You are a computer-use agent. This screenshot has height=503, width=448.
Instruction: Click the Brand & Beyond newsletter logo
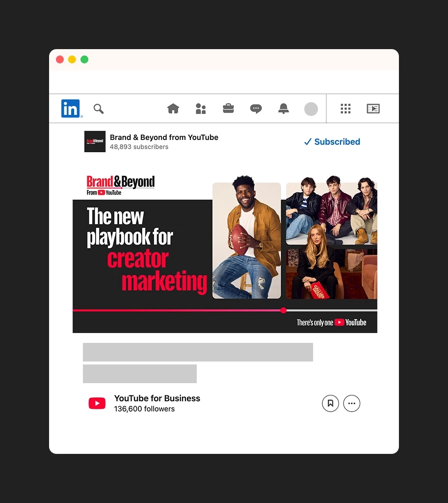(x=95, y=141)
